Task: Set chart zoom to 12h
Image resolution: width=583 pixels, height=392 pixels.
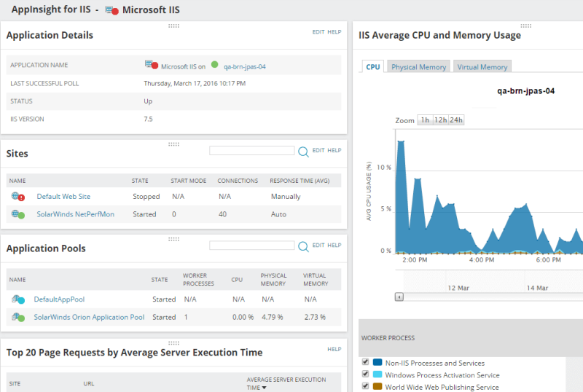Action: (x=441, y=119)
